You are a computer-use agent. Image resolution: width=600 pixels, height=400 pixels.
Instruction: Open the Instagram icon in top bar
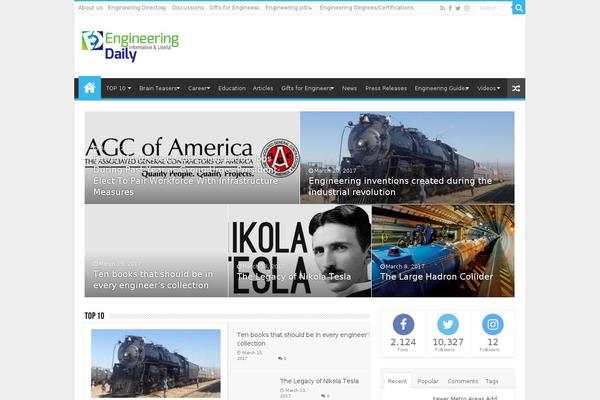tap(467, 8)
